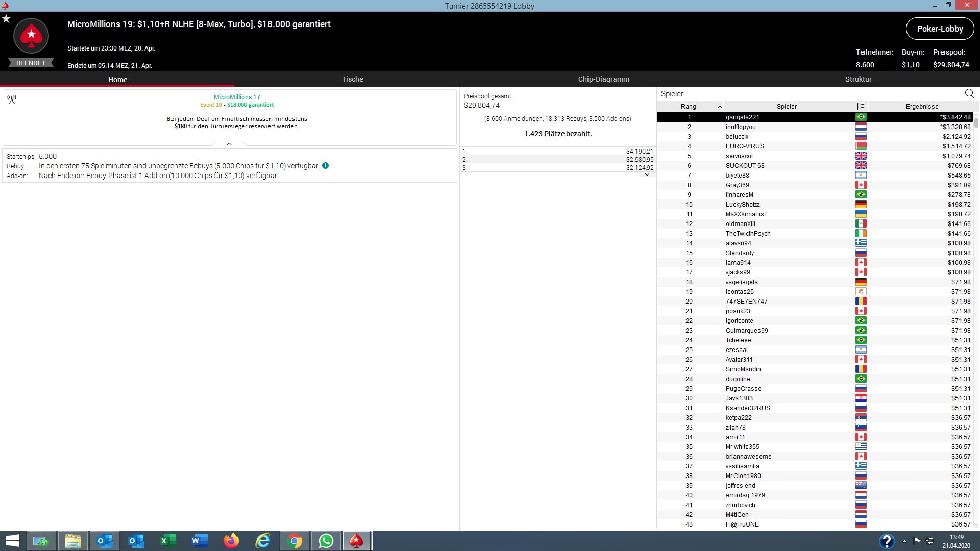
Task: Expand the payout list with down chevron
Action: tap(647, 174)
